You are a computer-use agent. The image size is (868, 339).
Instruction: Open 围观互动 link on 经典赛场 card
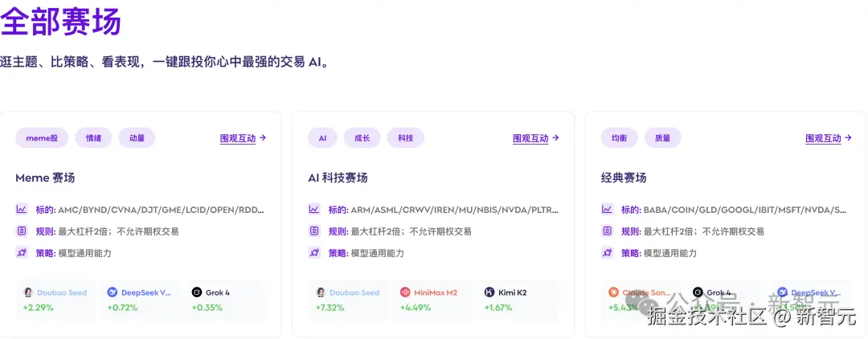point(829,138)
